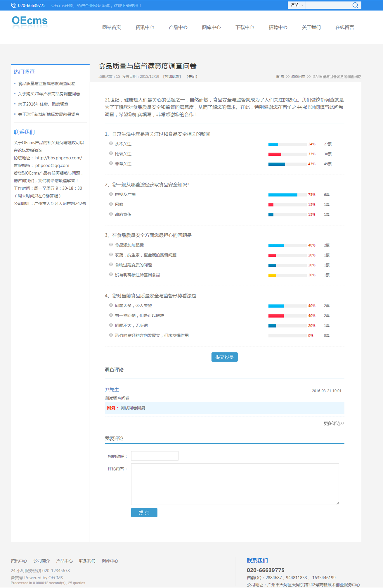Click footer phone number 020-66639775

[266, 570]
